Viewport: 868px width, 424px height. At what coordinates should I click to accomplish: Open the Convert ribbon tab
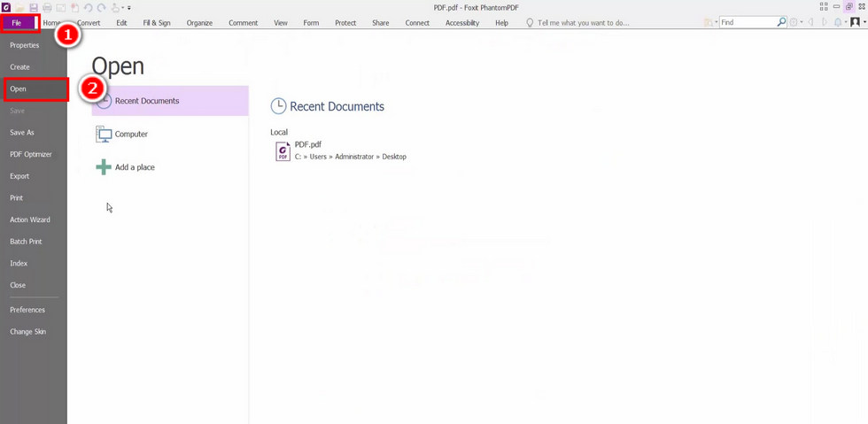point(89,23)
